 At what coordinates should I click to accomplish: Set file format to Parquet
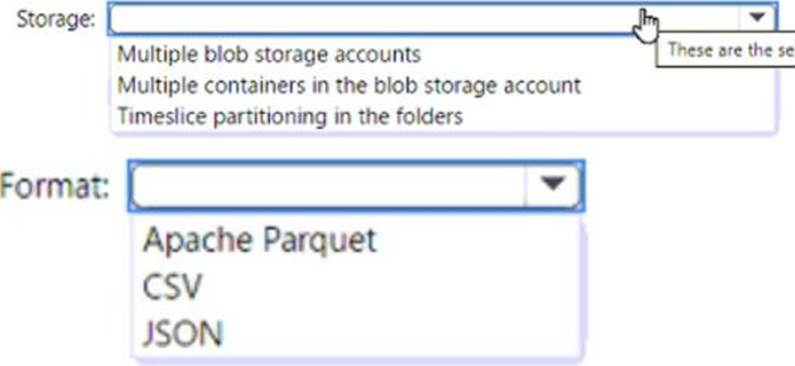pos(260,240)
